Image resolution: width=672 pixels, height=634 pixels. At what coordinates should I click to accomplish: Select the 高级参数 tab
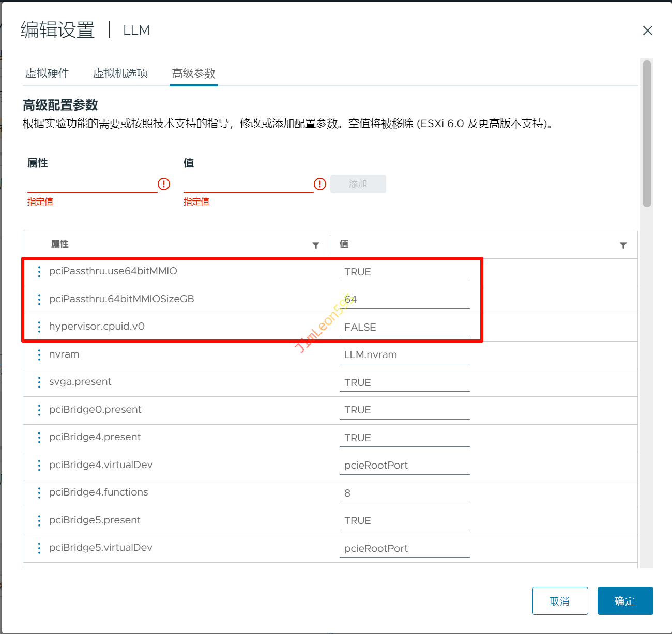(x=193, y=73)
